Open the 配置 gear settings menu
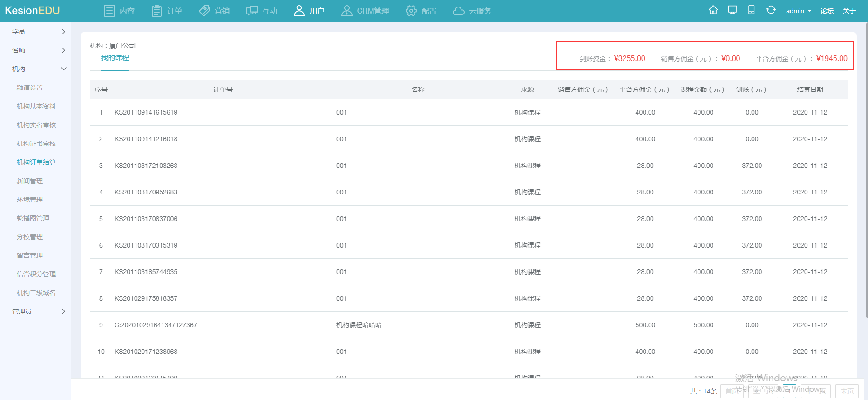Screen dimensions: 868x400 [x=421, y=11]
